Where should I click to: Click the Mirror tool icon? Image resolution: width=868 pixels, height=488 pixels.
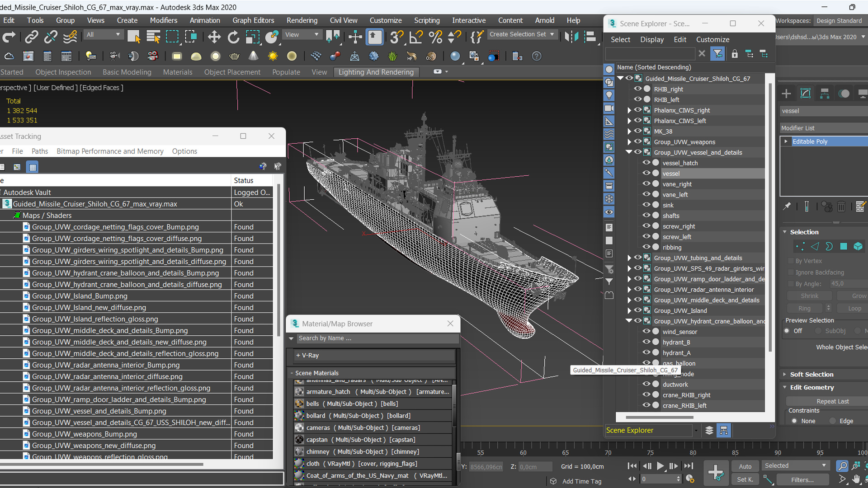[571, 37]
